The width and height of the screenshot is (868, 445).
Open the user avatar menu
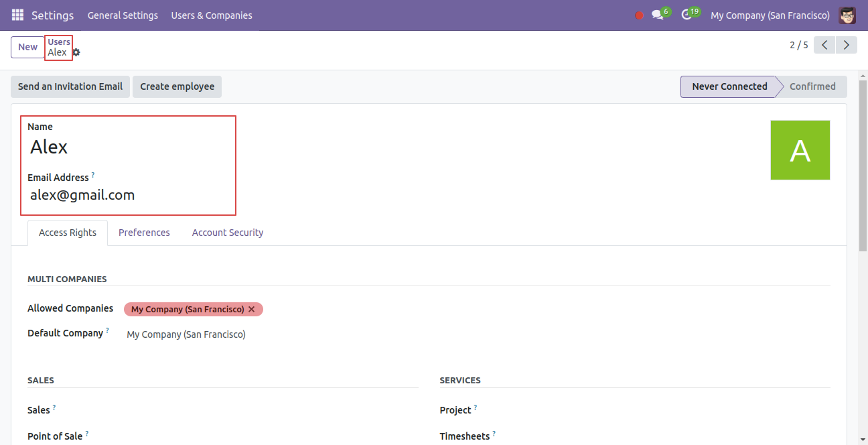click(847, 15)
